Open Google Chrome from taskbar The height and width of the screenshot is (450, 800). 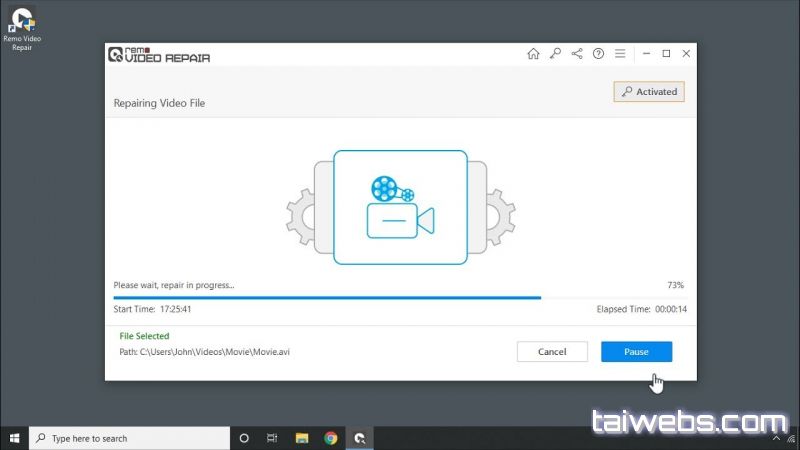331,438
